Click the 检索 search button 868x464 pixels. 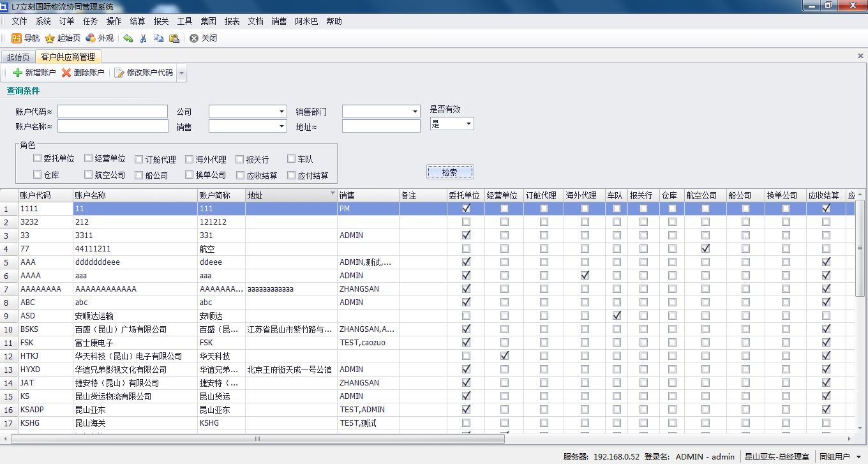tap(450, 172)
